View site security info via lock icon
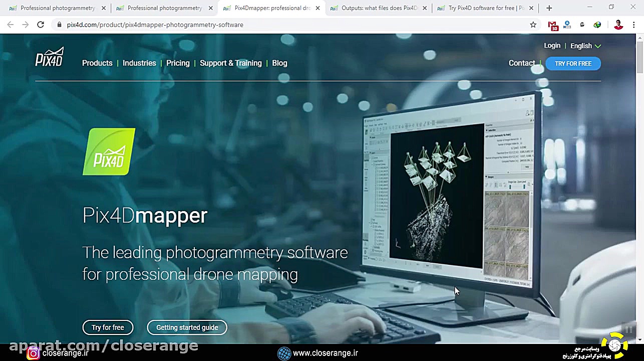This screenshot has height=361, width=644. (60, 25)
